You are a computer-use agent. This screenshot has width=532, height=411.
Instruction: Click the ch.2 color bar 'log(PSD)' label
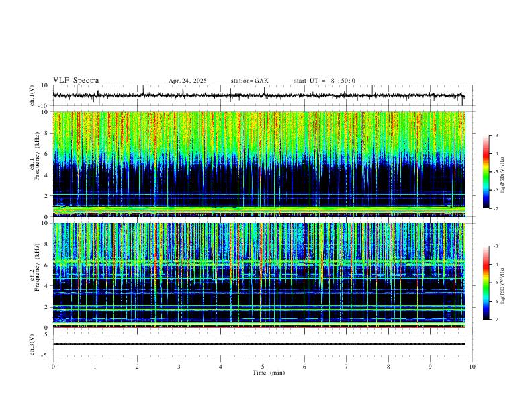(x=503, y=285)
